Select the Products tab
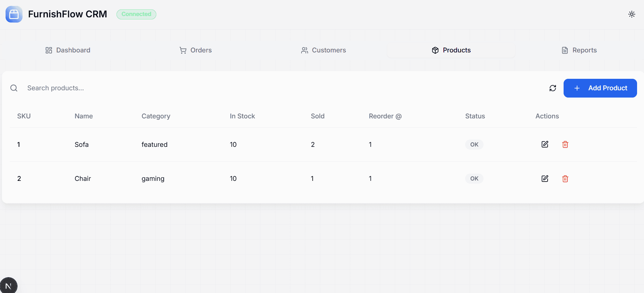Viewport: 644px width, 293px height. pos(451,50)
